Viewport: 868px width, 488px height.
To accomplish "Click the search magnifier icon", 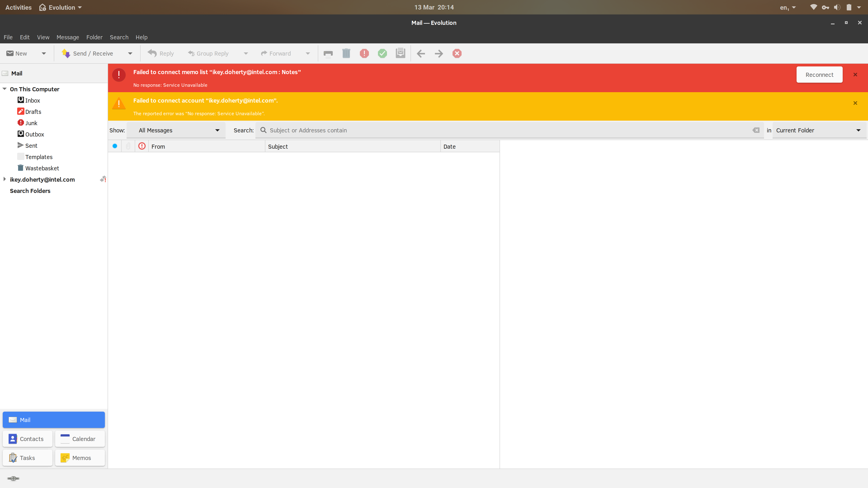I will 264,130.
